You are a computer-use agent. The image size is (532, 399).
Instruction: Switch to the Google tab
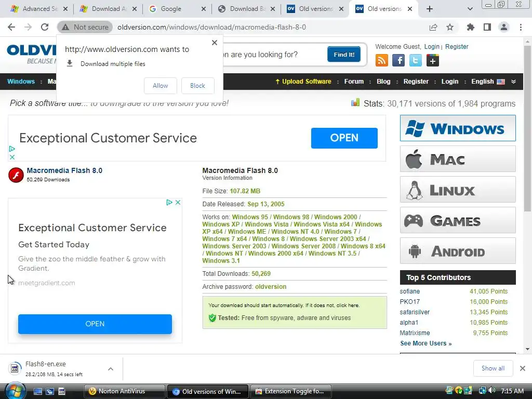[x=178, y=9]
